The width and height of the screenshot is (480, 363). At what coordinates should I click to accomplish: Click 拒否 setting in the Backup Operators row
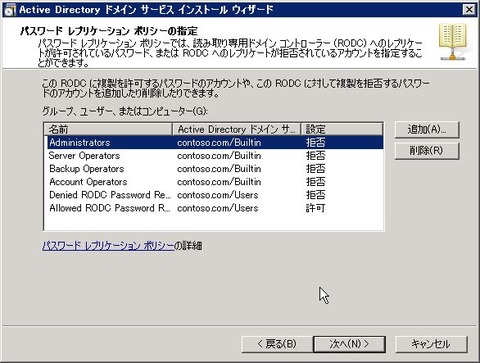[x=315, y=169]
